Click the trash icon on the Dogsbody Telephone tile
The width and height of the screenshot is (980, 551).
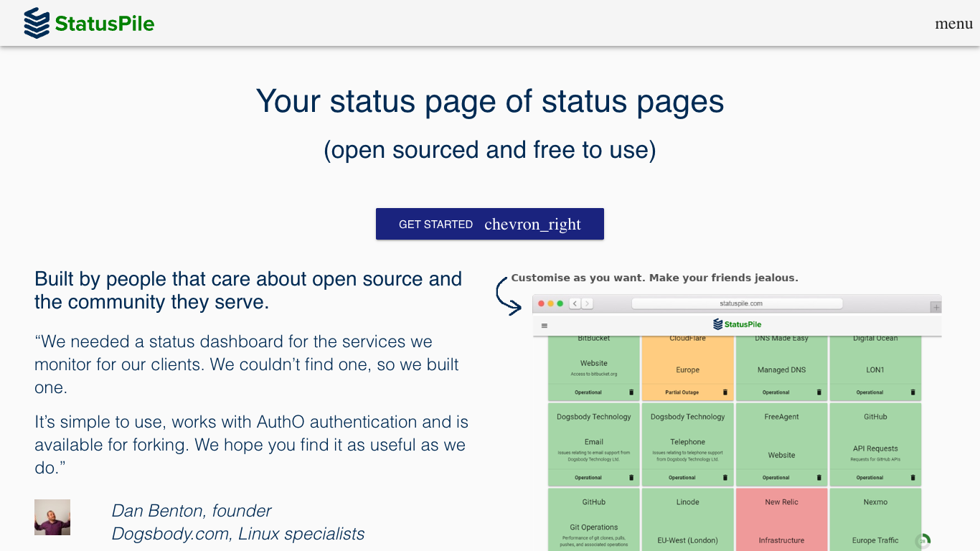(725, 477)
